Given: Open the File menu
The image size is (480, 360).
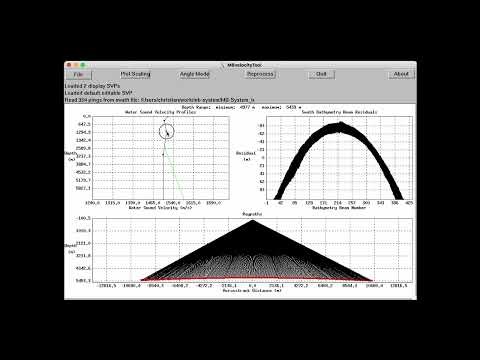Looking at the screenshot, I should click(78, 74).
